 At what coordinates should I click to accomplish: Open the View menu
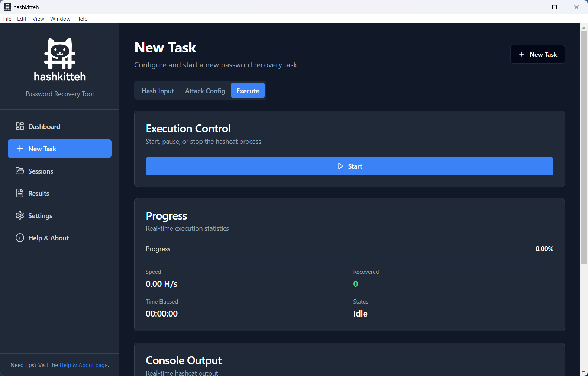(38, 19)
